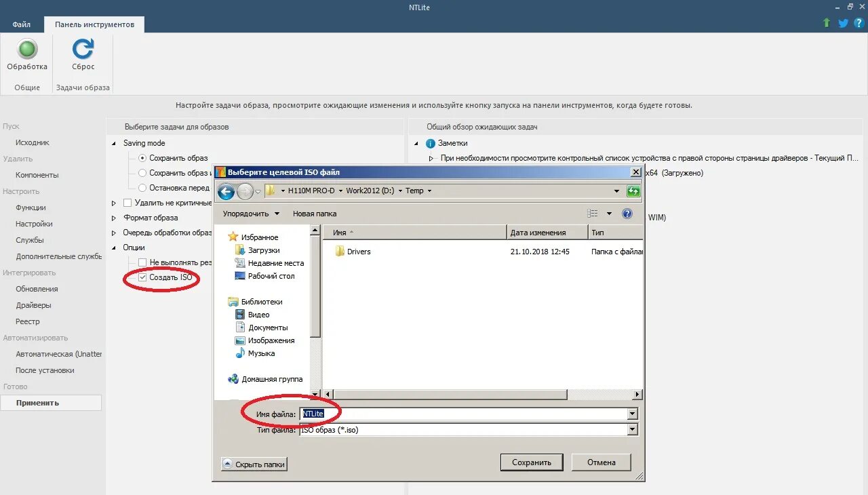Expand the Формат образа section
Screen dimensions: 868x495
[113, 218]
